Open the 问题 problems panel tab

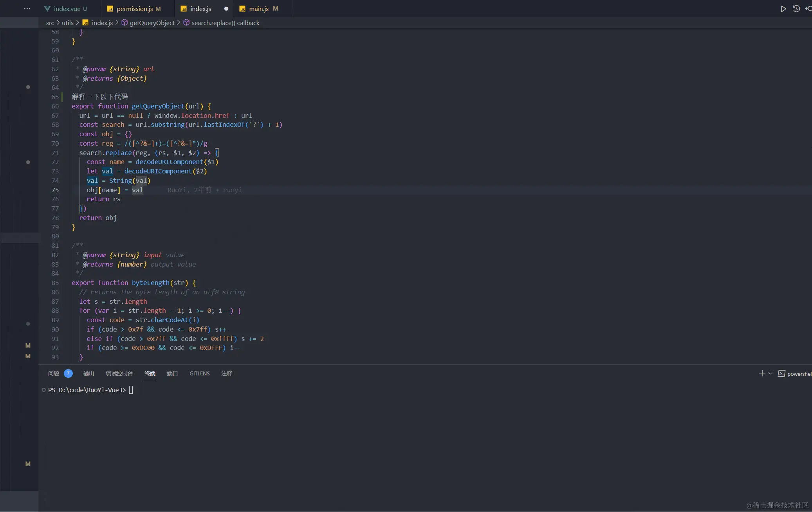[x=54, y=373]
